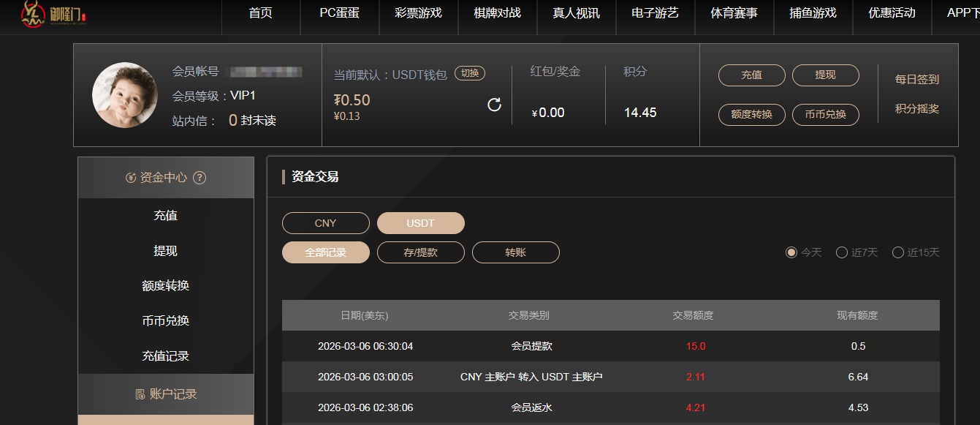Select the 今天 date filter radio button
Screen dimensions: 980x425
[x=790, y=252]
